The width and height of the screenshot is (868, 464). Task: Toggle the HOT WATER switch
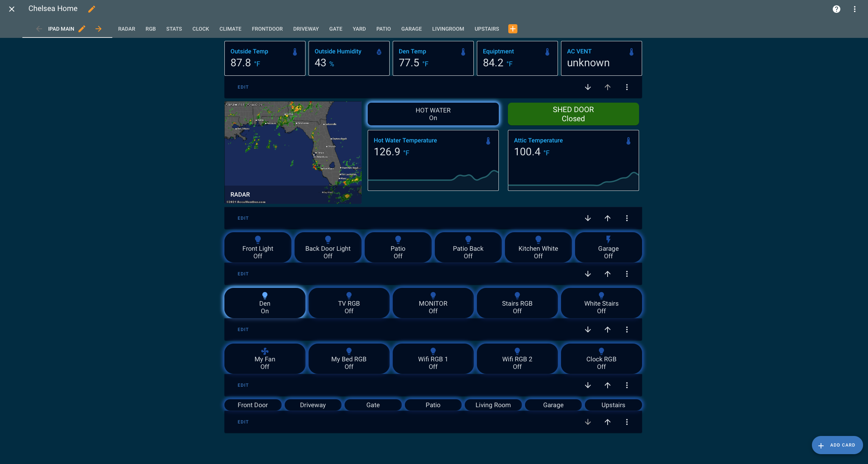(433, 114)
